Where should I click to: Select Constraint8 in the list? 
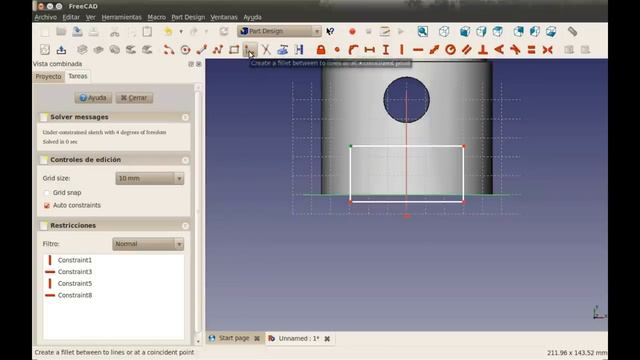[74, 295]
